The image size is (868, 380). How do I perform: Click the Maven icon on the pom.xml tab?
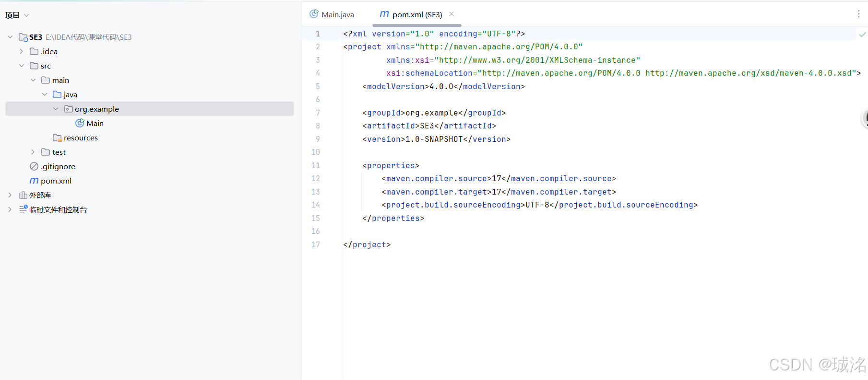[384, 14]
